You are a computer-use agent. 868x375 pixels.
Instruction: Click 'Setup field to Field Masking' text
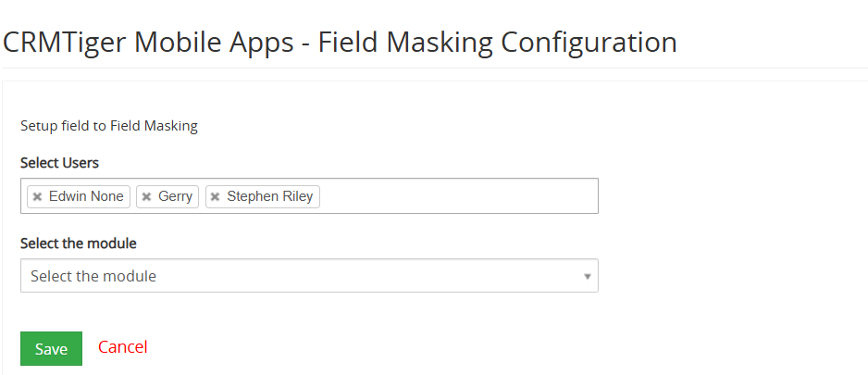109,126
